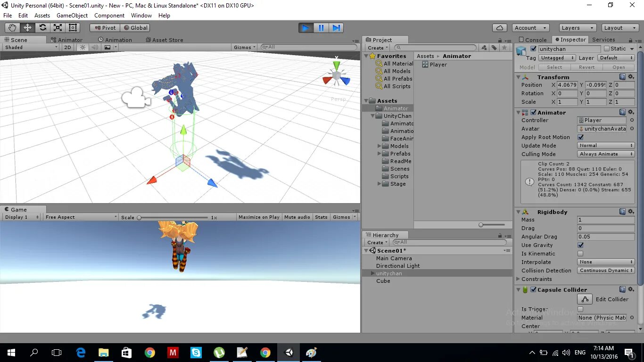Switch to the Asset Store tab
Screen dimensions: 644x362
click(x=165, y=40)
